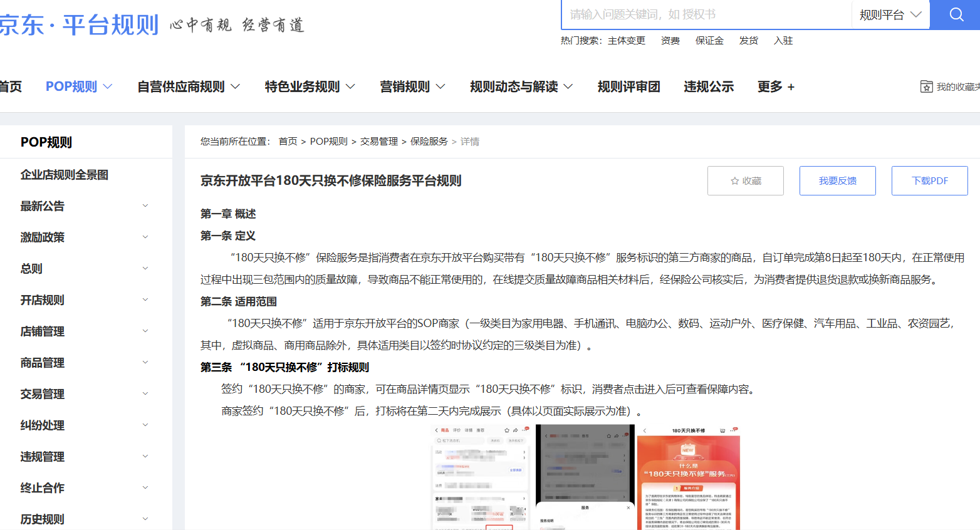
Task: Expand the 更多 + navigation item
Action: point(776,86)
